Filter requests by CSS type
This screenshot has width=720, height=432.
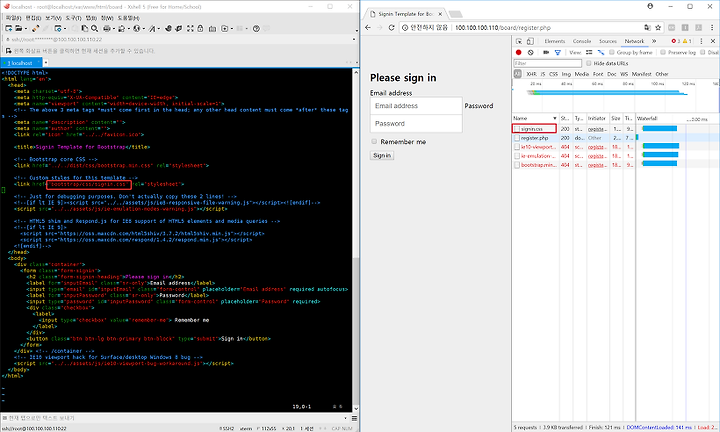point(553,74)
